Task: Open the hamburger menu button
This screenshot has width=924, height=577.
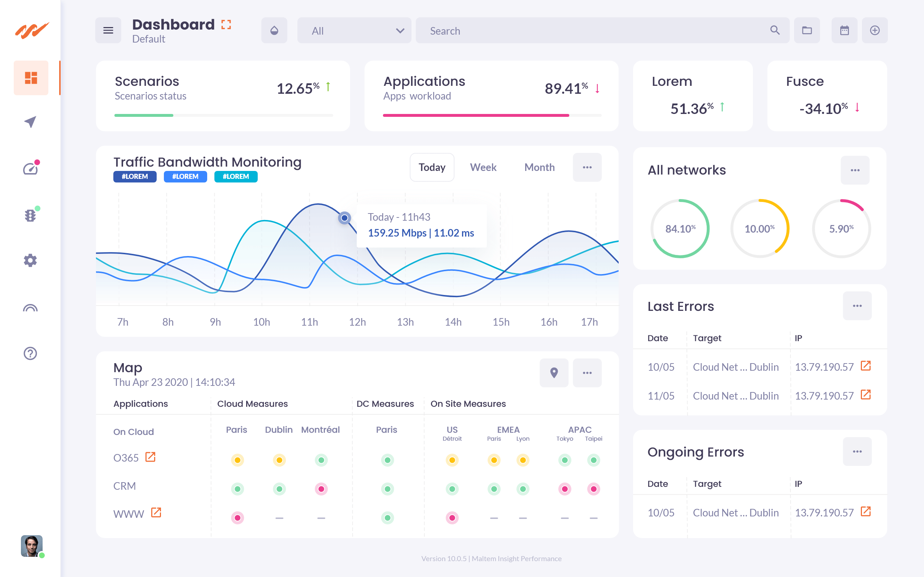Action: 108,30
